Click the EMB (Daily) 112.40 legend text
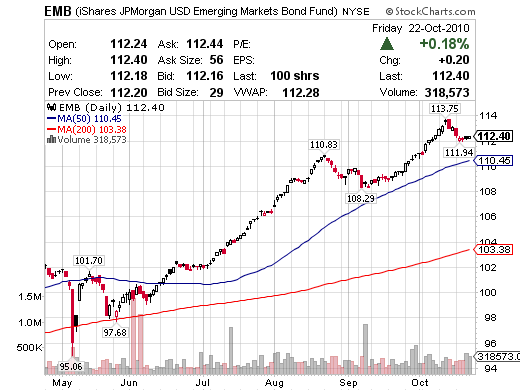The height and width of the screenshot is (391, 520). pyautogui.click(x=112, y=107)
